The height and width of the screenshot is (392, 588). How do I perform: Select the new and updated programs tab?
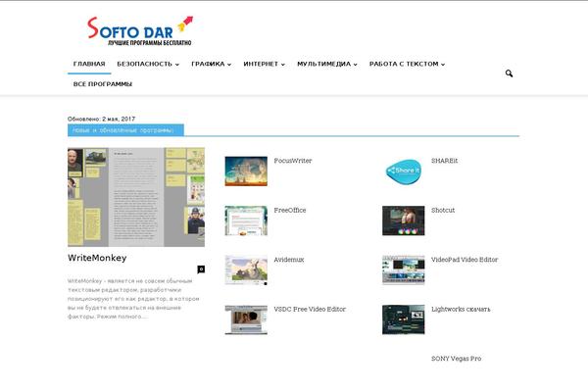(125, 130)
